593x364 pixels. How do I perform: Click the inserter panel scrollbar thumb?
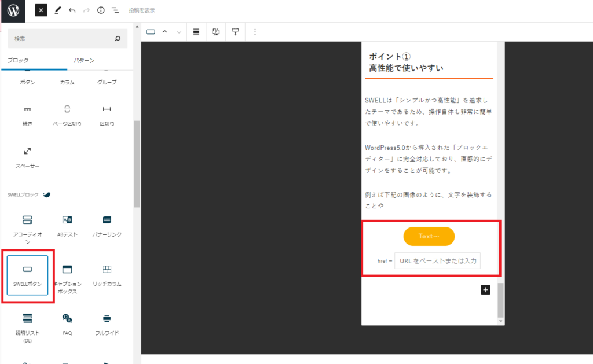click(x=137, y=164)
